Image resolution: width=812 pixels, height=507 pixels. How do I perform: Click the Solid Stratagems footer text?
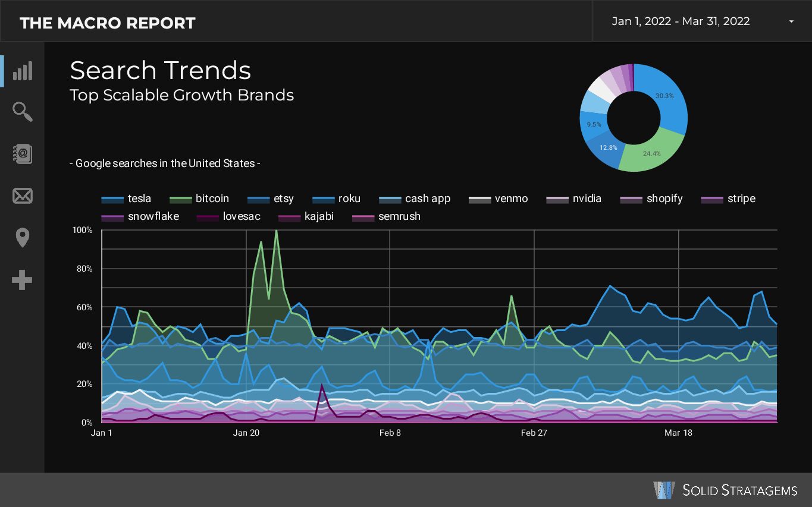click(x=740, y=490)
